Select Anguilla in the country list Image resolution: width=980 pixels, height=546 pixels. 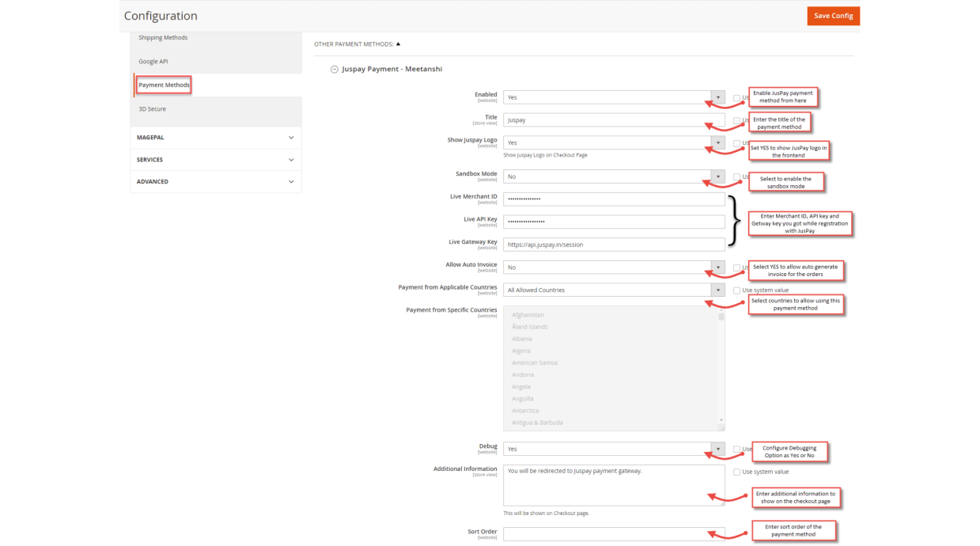coord(523,399)
